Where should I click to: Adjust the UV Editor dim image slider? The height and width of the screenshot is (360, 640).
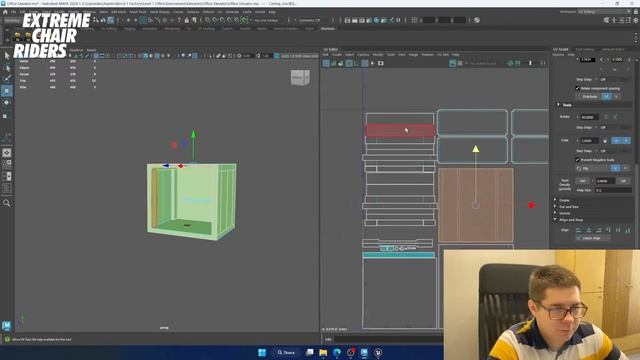coord(531,63)
